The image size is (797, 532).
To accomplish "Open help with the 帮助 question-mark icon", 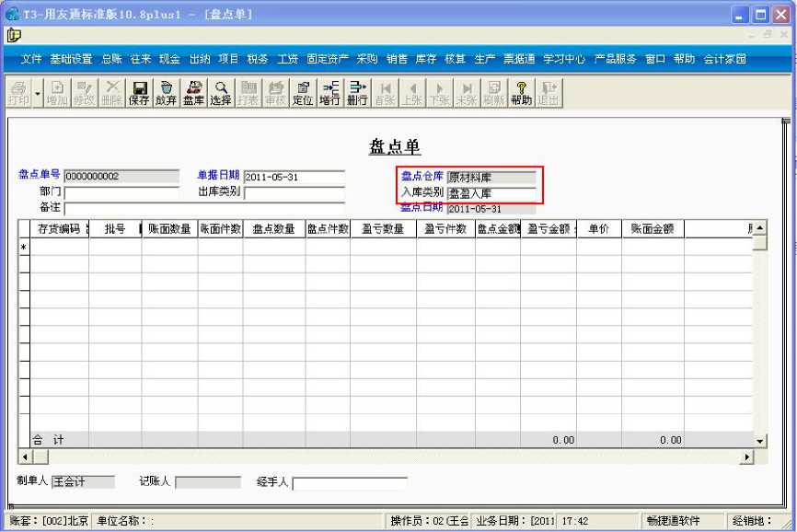I will 522,93.
